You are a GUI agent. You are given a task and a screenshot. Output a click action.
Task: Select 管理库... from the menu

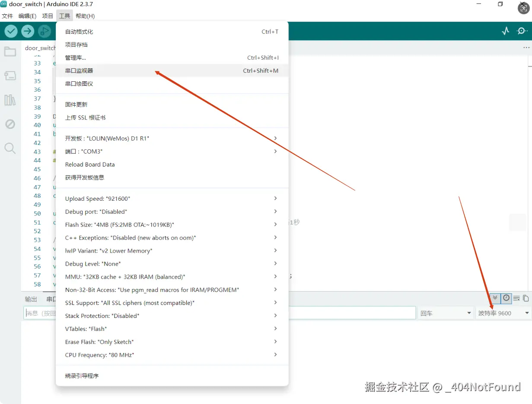[x=172, y=58]
